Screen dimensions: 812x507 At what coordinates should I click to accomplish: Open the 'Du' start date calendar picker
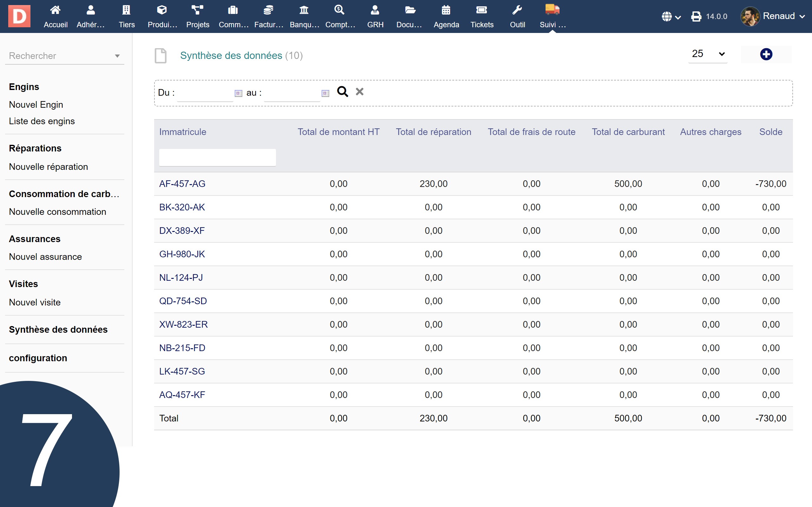[238, 93]
